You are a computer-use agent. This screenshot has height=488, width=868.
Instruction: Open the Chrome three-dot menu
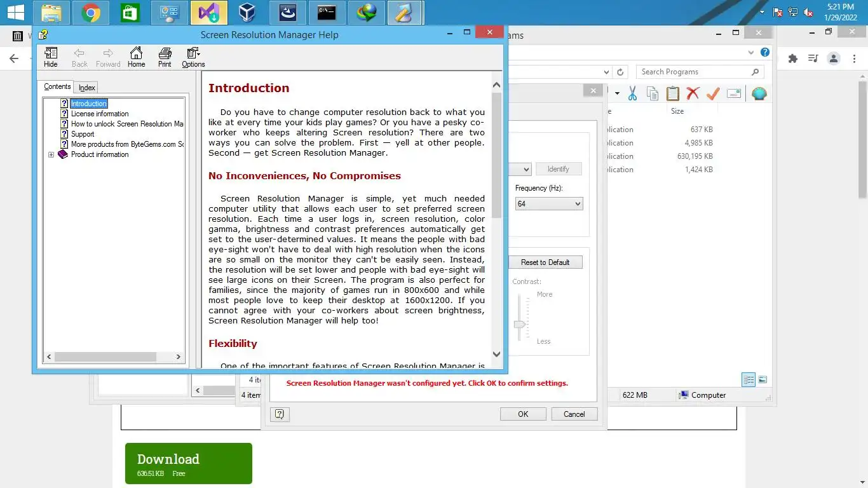[x=853, y=58]
